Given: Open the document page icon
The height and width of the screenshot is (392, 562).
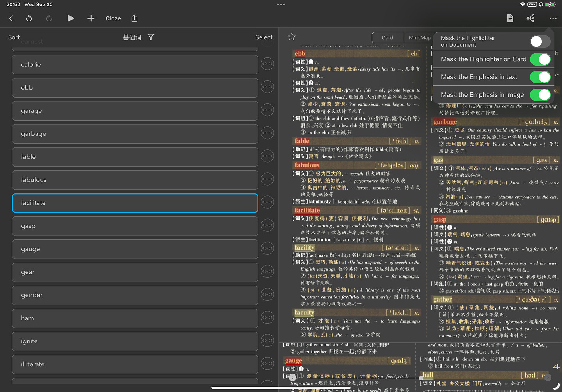Looking at the screenshot, I should point(510,18).
